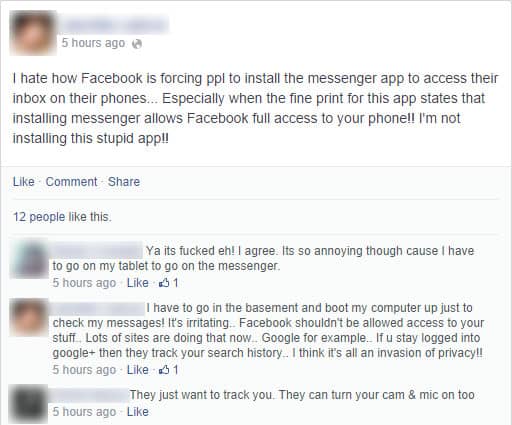Image resolution: width=512 pixels, height=425 pixels.
Task: Click the post's "5 hours ago" timestamp
Action: pos(93,43)
